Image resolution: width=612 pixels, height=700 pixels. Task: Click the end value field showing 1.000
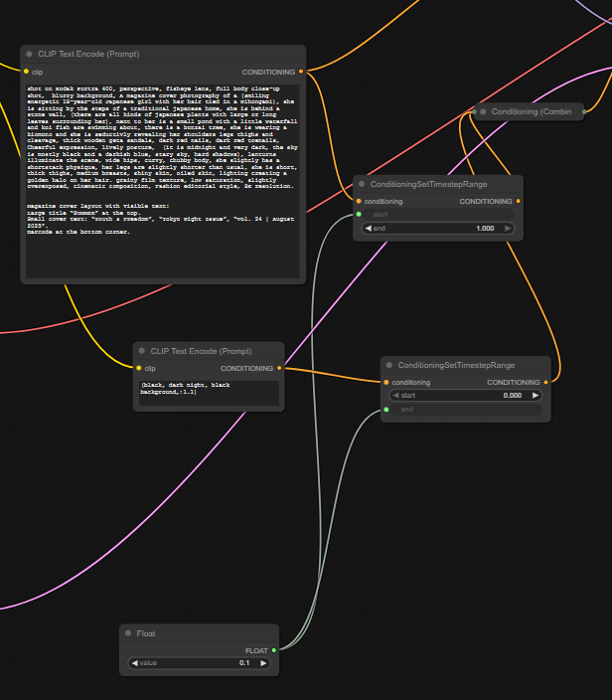click(x=438, y=228)
